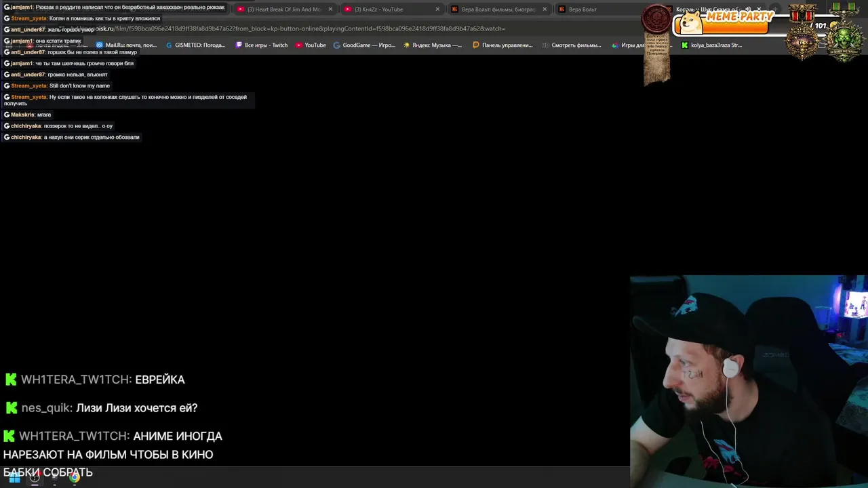Click jamjam1's 'говори бля' chat message
This screenshot has height=488, width=868.
(x=68, y=63)
